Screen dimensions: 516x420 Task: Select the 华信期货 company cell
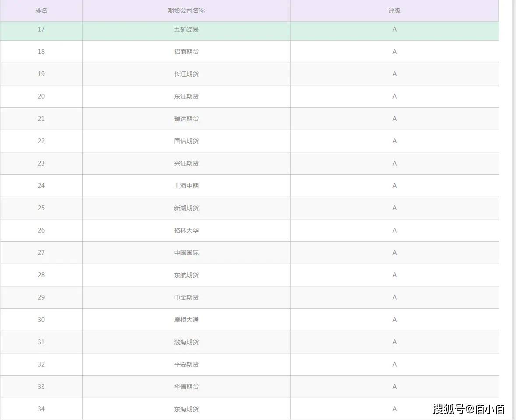(x=186, y=387)
